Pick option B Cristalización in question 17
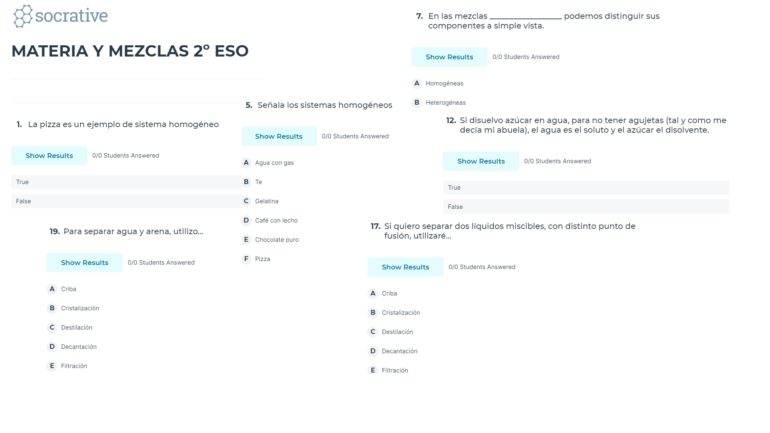Viewport: 770px width, 433px height. tap(395, 313)
